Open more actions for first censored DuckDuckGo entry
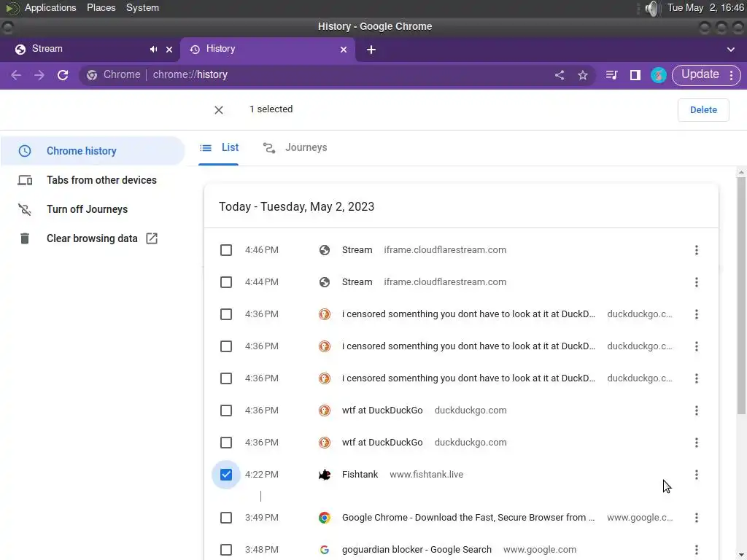The width and height of the screenshot is (747, 560). (697, 314)
